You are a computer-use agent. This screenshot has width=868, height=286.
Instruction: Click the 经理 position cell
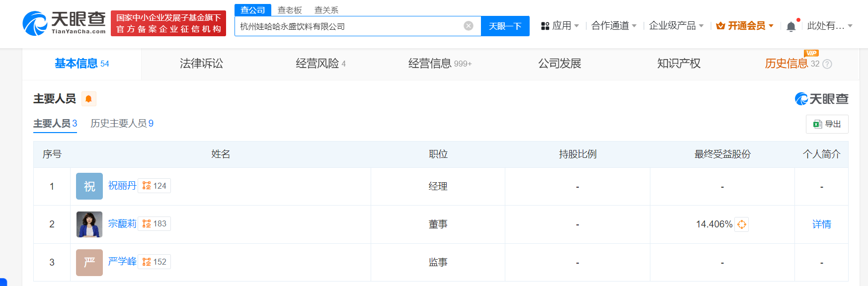438,186
